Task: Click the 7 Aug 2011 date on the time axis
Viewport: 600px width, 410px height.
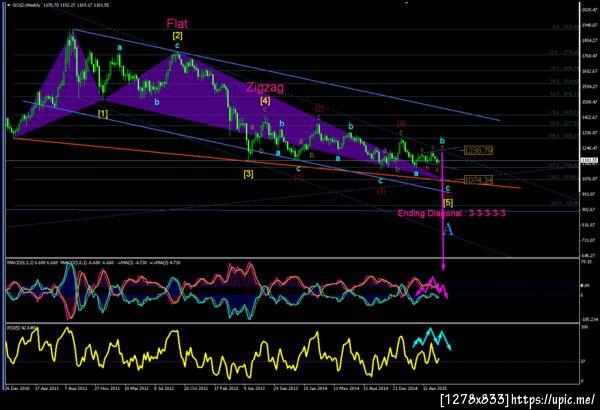Action: (x=77, y=388)
